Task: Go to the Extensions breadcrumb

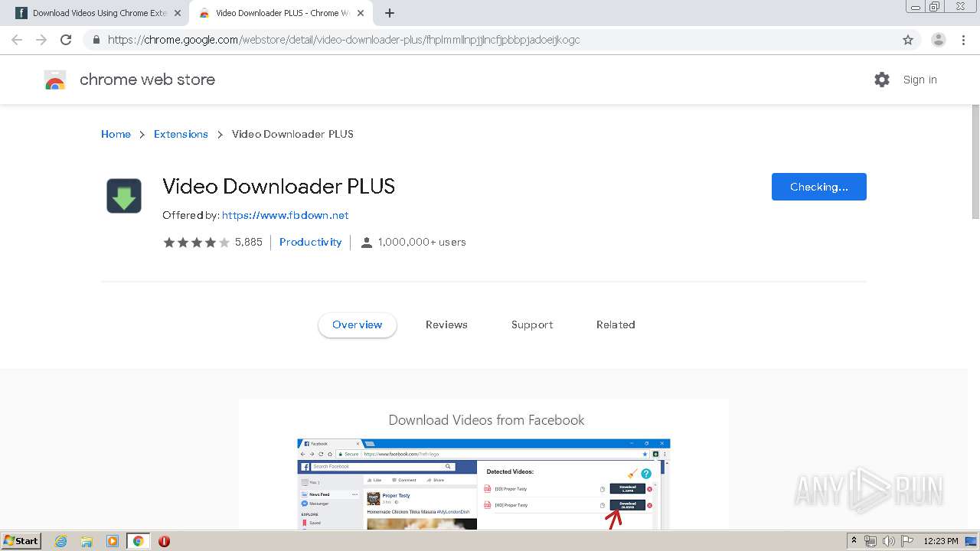Action: pyautogui.click(x=181, y=134)
